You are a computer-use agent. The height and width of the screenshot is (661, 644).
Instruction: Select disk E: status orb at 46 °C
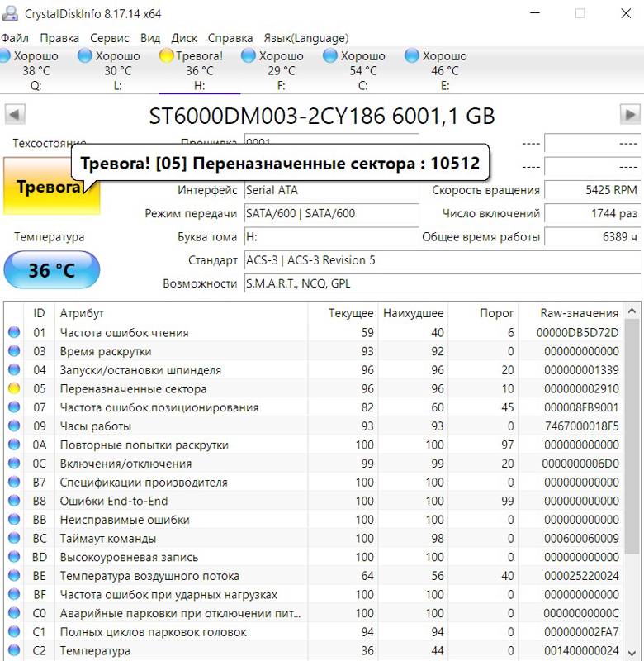click(411, 56)
